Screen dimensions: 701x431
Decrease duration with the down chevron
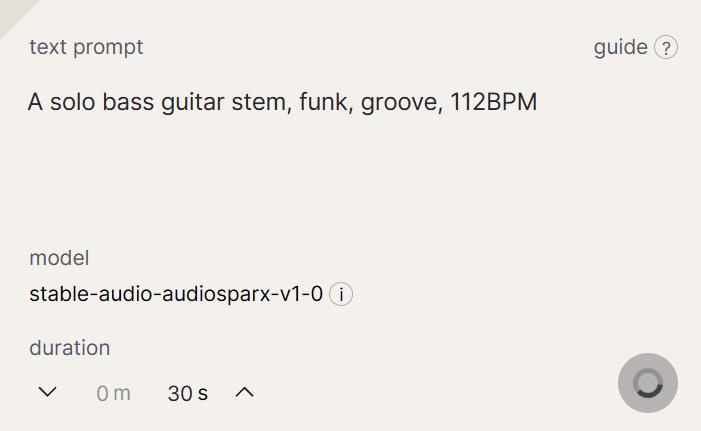tap(47, 392)
